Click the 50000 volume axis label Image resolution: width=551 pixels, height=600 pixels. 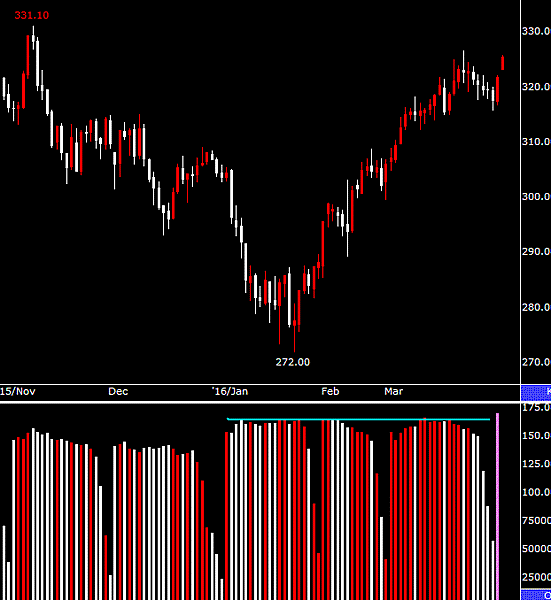tap(536, 549)
